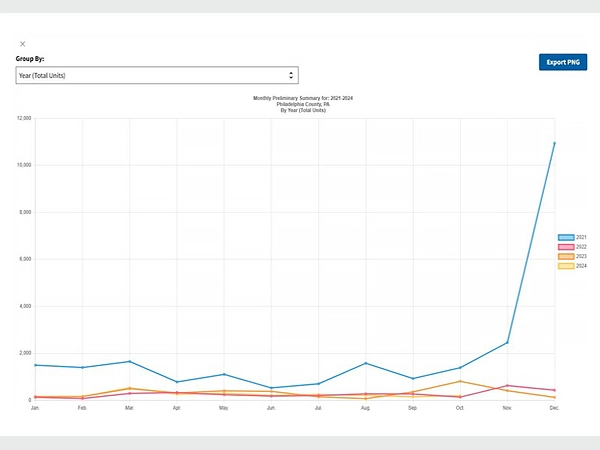Click the Philadelphia County, PA subtitle

click(x=303, y=104)
